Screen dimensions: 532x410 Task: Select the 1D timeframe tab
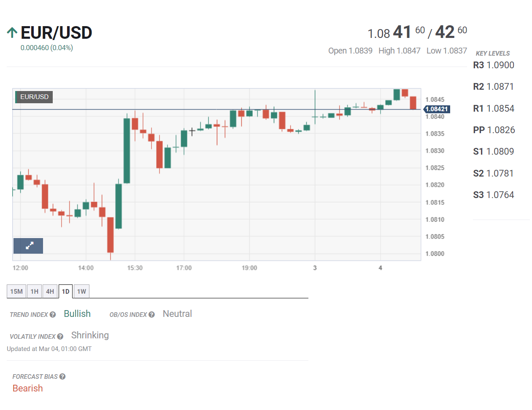pos(65,292)
